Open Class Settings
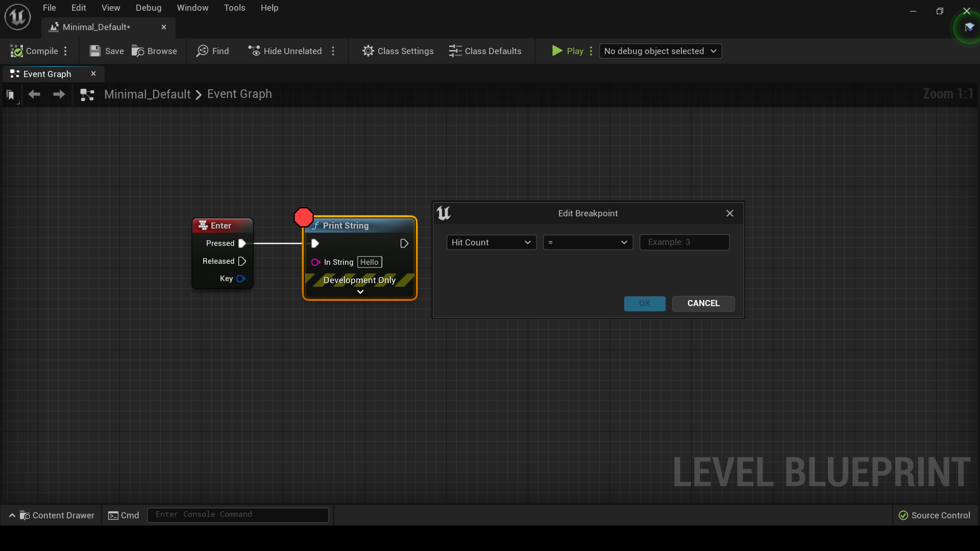The width and height of the screenshot is (980, 551). pyautogui.click(x=398, y=51)
